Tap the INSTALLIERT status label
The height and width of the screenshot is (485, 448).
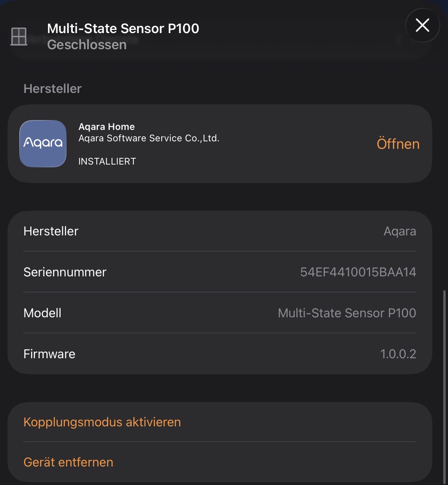tap(107, 161)
